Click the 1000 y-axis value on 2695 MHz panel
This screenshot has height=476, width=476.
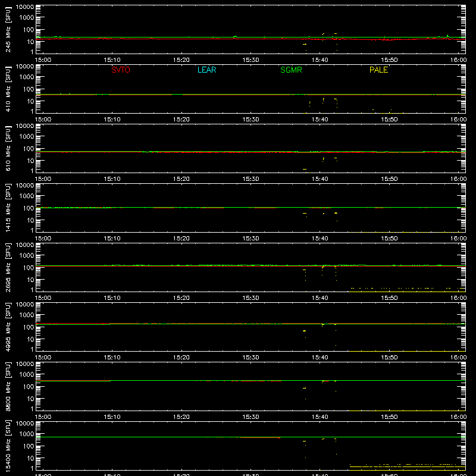(27, 256)
